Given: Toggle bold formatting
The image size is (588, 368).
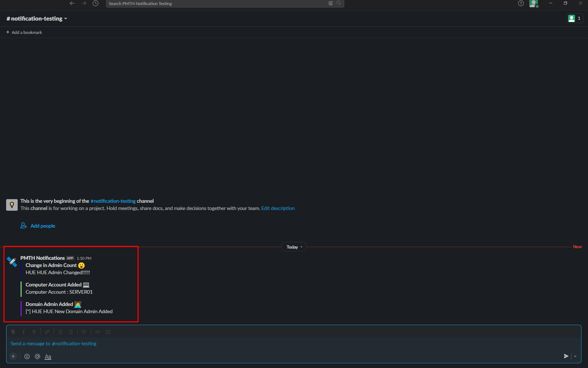Looking at the screenshot, I should [13, 332].
